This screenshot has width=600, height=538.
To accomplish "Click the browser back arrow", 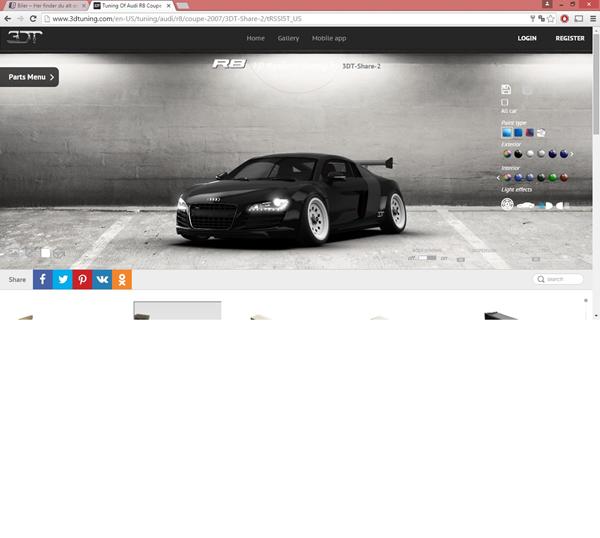I will pos(8,18).
